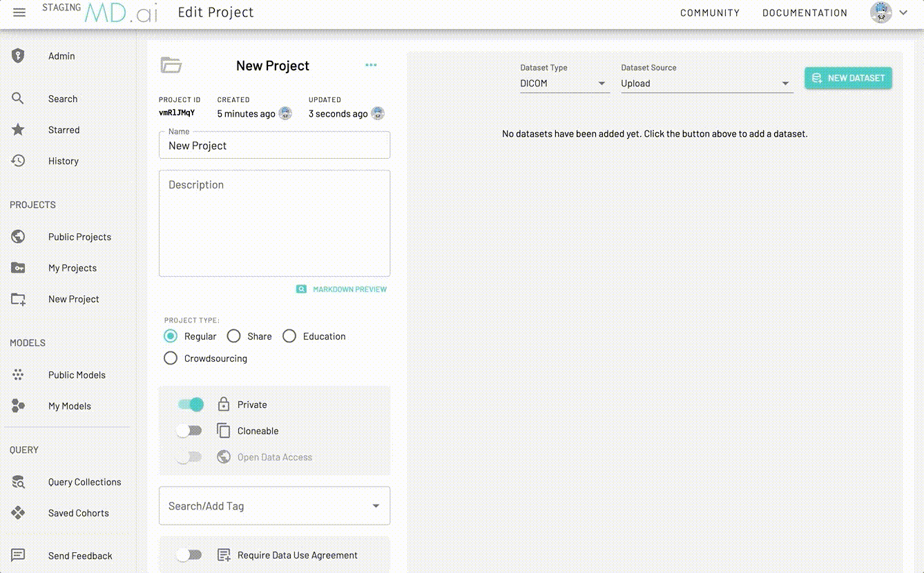Select the Education project type

[x=289, y=336]
